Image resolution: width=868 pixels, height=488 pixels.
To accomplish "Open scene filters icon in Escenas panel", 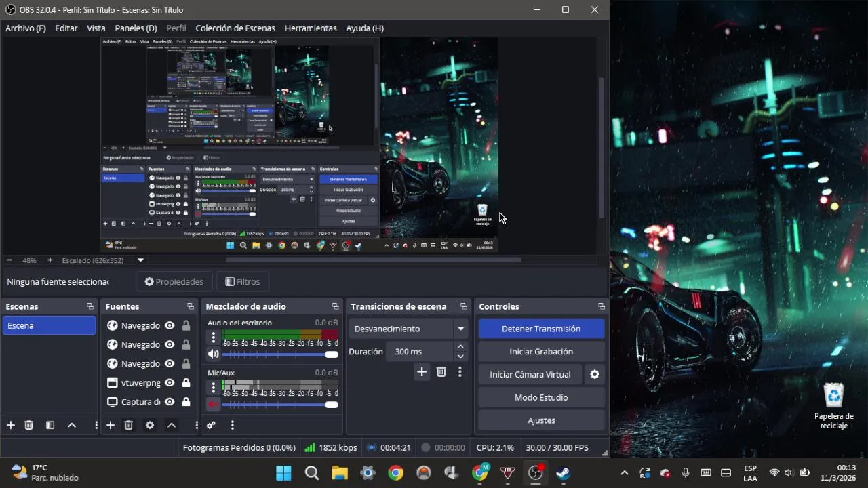I will click(x=50, y=425).
